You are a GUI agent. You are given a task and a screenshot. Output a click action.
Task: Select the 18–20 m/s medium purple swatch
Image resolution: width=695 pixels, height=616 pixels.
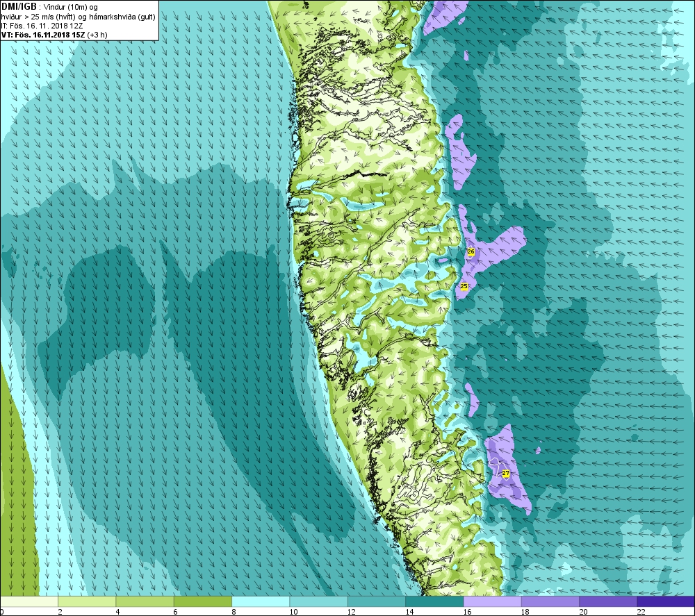tap(550, 601)
